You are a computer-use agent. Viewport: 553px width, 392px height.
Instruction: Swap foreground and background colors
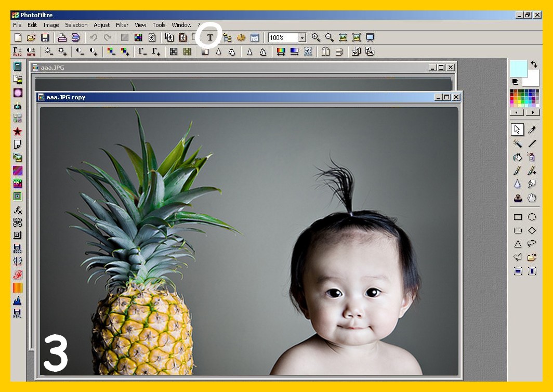click(534, 64)
